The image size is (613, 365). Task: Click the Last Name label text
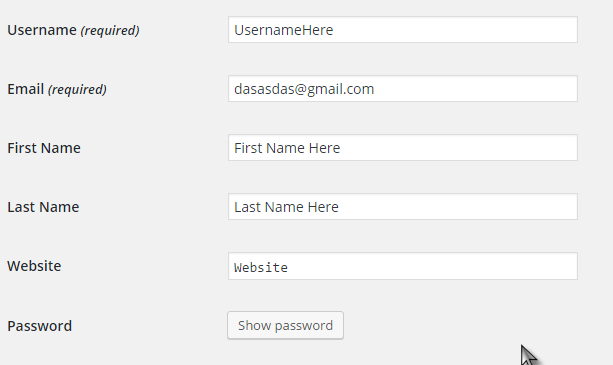pos(43,207)
